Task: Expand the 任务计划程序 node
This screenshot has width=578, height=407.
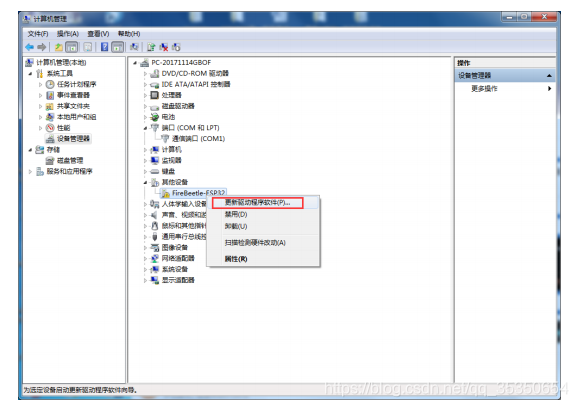Action: pyautogui.click(x=41, y=84)
